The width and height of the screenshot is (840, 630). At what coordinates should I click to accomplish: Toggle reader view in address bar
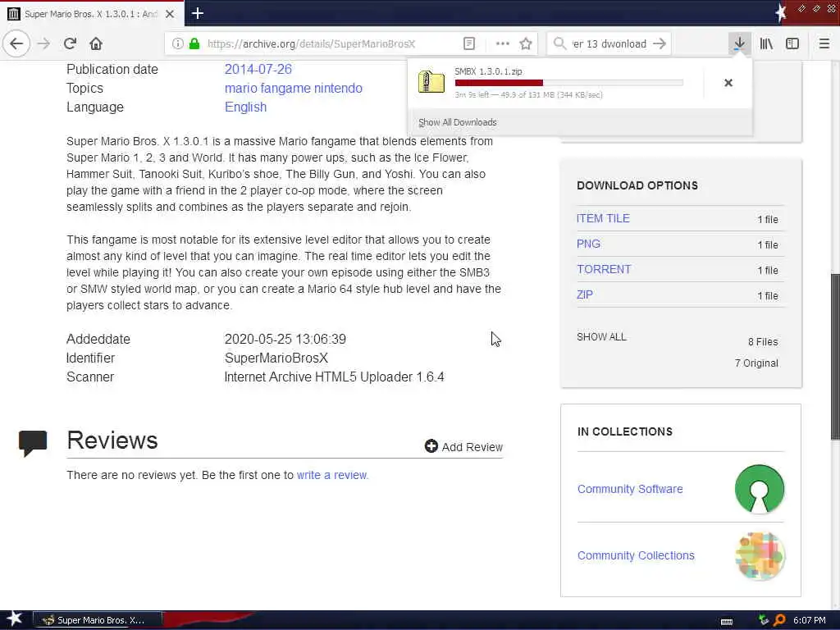tap(468, 43)
